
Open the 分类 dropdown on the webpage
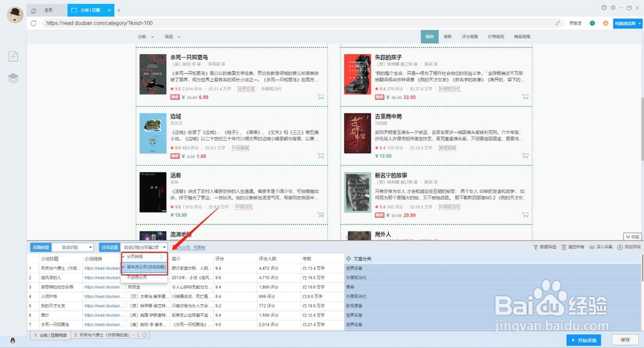(x=146, y=37)
